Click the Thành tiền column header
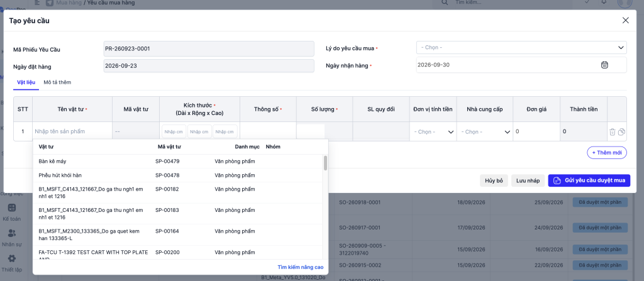644x281 pixels. click(x=584, y=109)
